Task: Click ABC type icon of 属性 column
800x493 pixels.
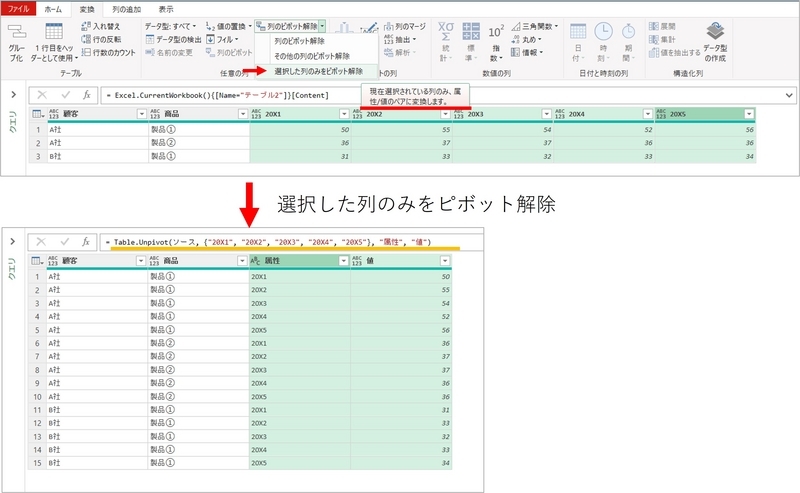Action: 255,261
